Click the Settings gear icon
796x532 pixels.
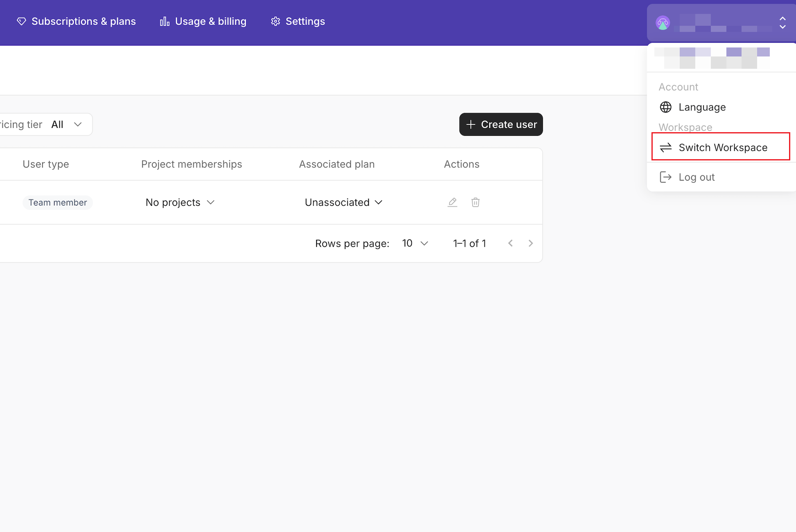click(x=276, y=21)
